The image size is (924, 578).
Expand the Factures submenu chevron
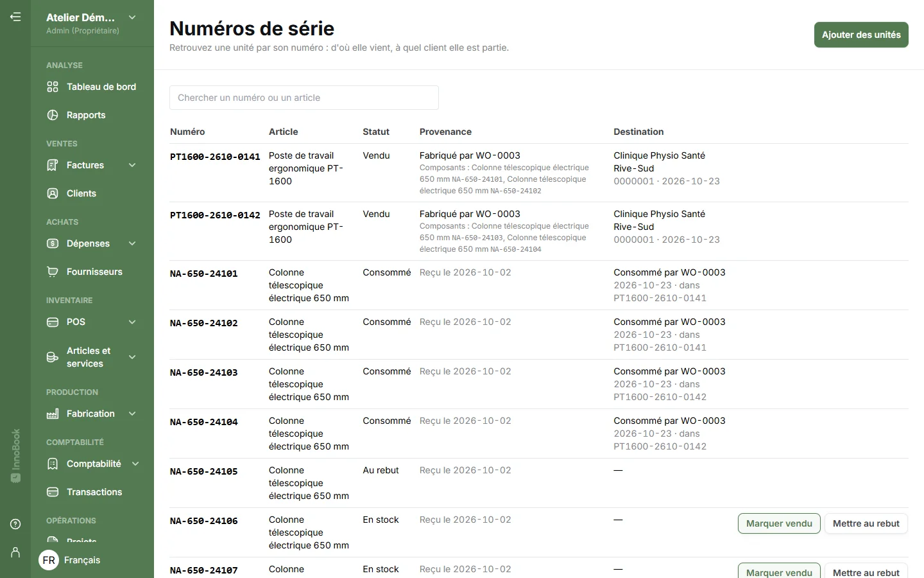coord(132,165)
